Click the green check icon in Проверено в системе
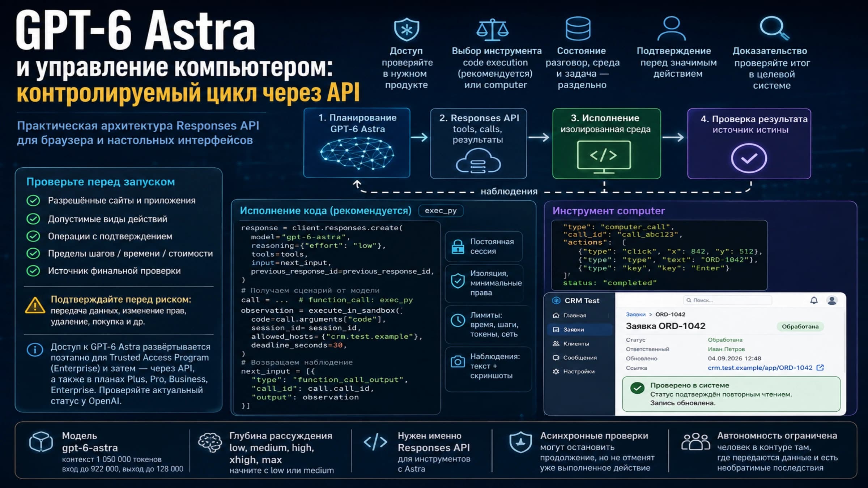This screenshot has height=488, width=868. [x=637, y=388]
